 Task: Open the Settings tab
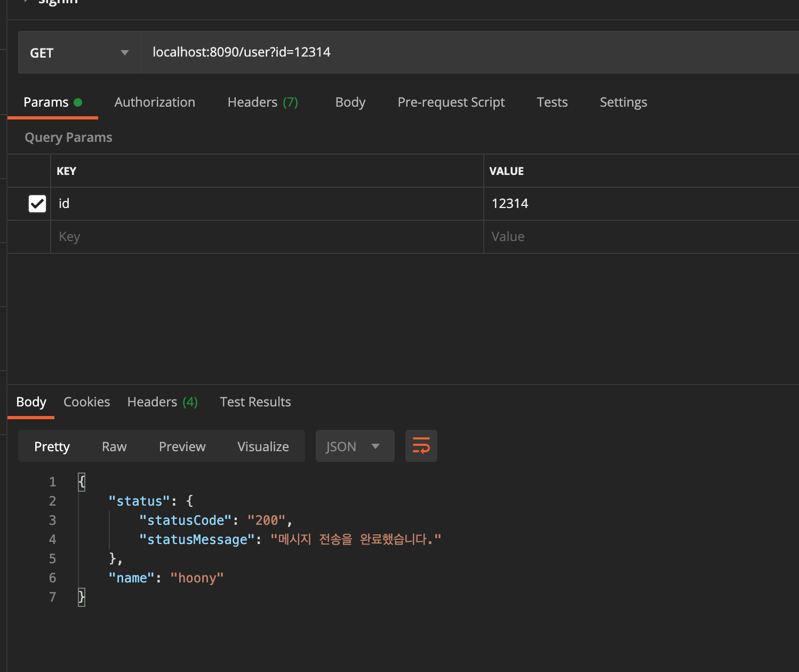[x=624, y=102]
